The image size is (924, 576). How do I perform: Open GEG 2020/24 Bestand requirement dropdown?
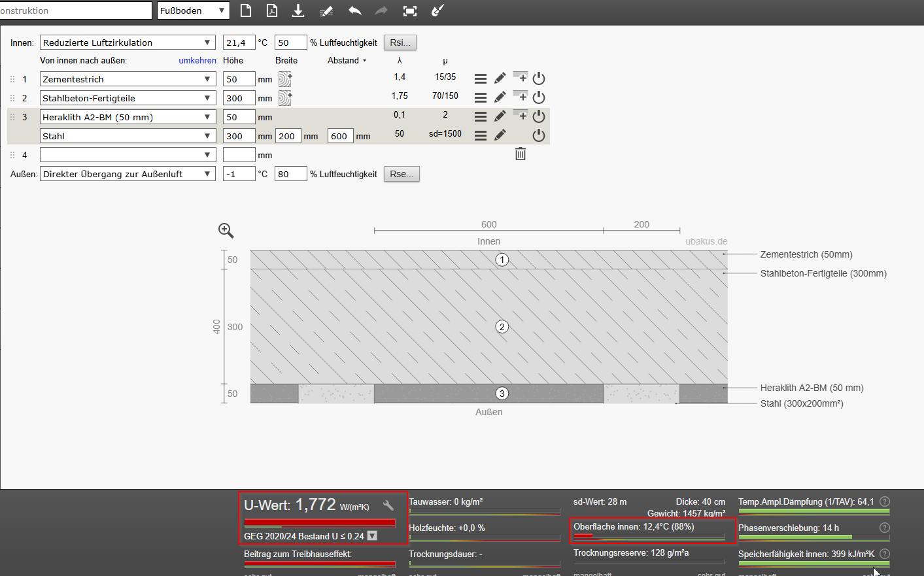(372, 536)
